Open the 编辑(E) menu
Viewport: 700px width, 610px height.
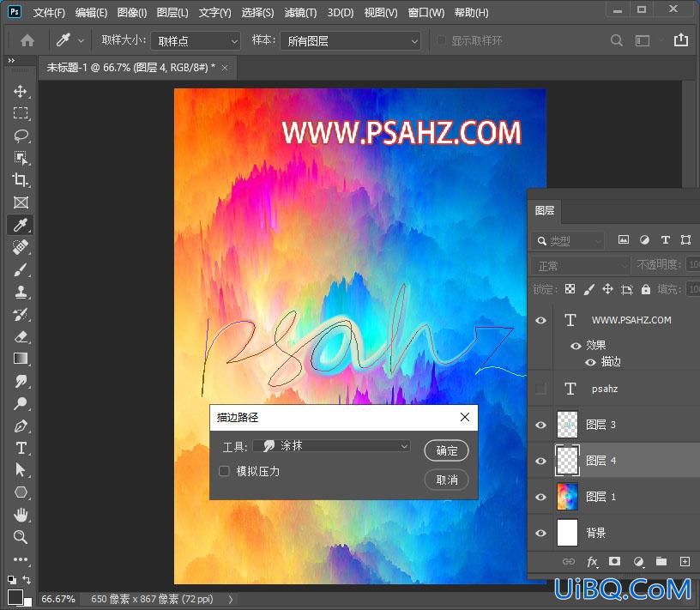(x=91, y=13)
